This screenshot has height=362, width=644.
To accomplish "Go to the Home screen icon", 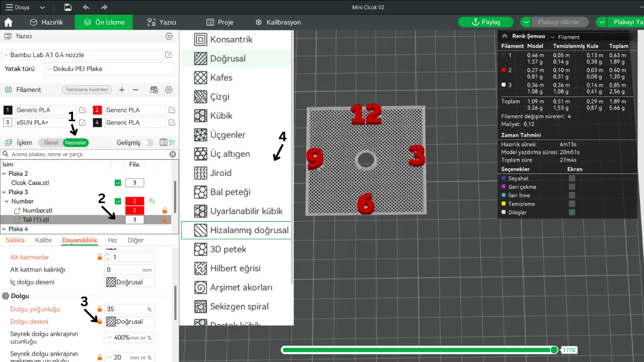I will (x=8, y=22).
